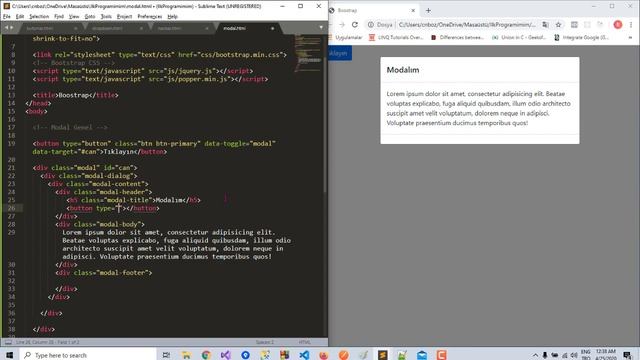Open the Tools menu
640x360 pixels.
coord(106,16)
